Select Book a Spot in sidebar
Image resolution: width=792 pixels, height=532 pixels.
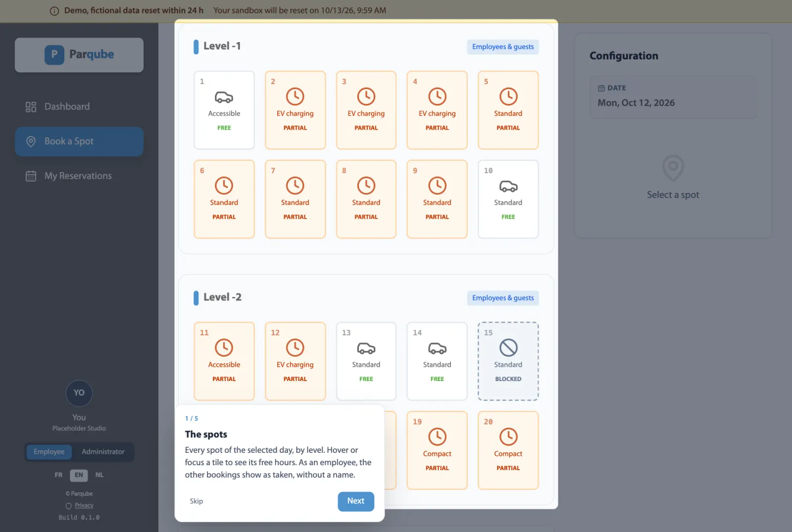point(79,142)
